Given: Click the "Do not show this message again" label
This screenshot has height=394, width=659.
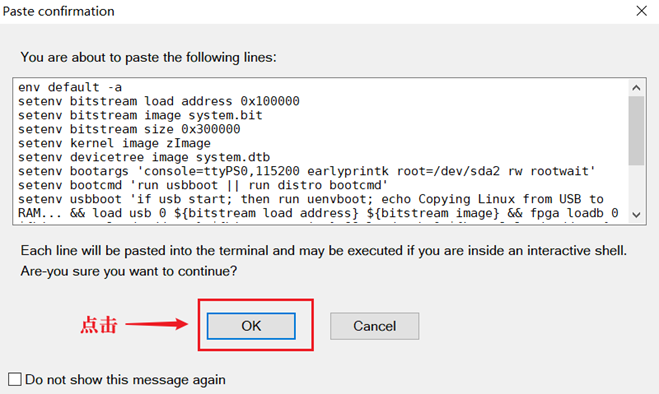Looking at the screenshot, I should coord(125,380).
